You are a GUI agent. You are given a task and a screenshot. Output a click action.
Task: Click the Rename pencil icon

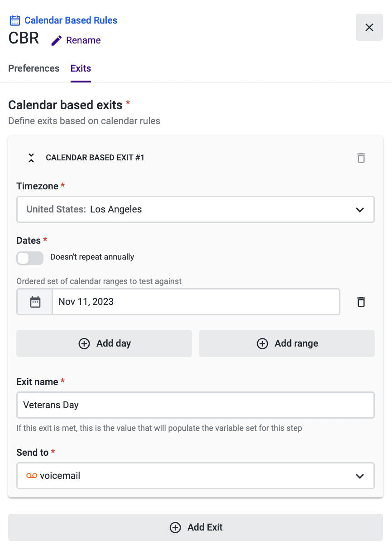click(x=57, y=40)
